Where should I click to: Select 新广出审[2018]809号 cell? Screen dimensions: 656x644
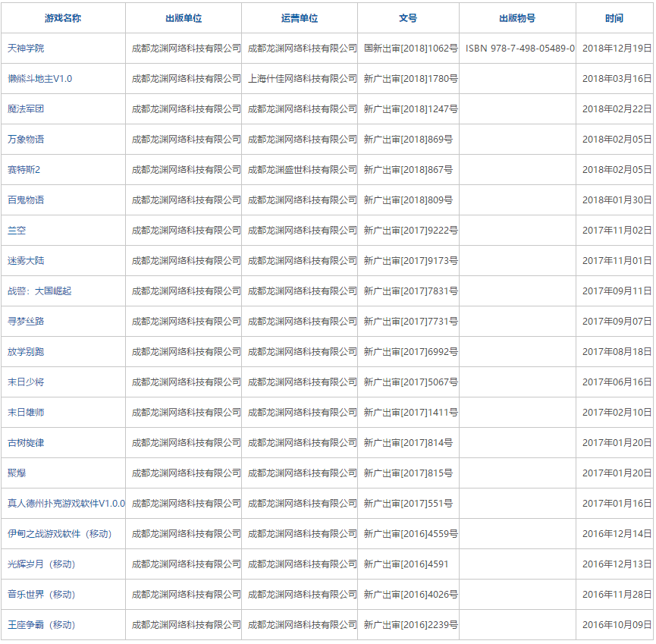(x=408, y=200)
